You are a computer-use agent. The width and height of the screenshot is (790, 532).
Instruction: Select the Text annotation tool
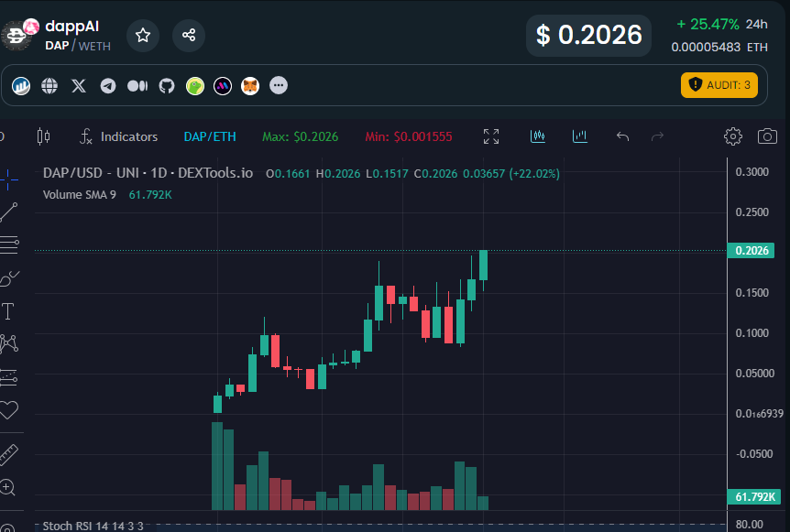click(8, 311)
